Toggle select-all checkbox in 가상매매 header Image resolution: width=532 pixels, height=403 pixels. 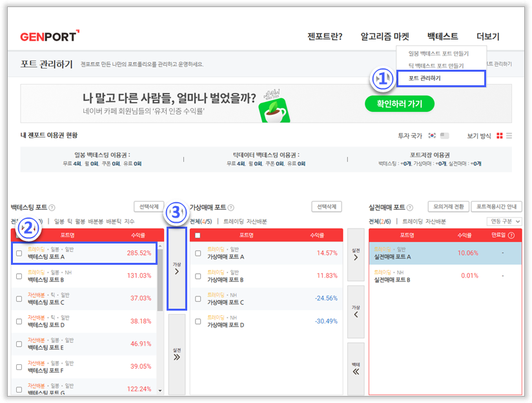198,235
